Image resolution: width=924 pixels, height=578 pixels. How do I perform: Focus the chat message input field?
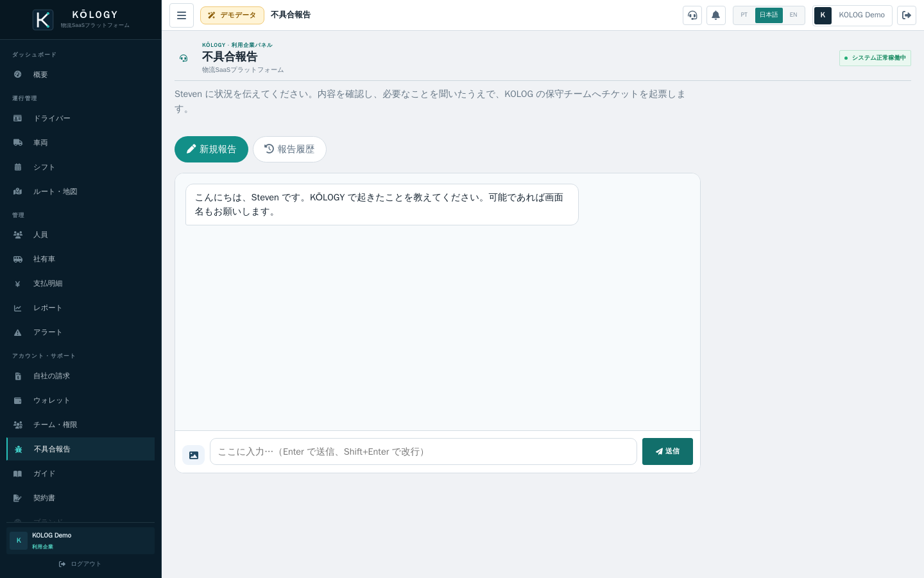[x=424, y=451]
